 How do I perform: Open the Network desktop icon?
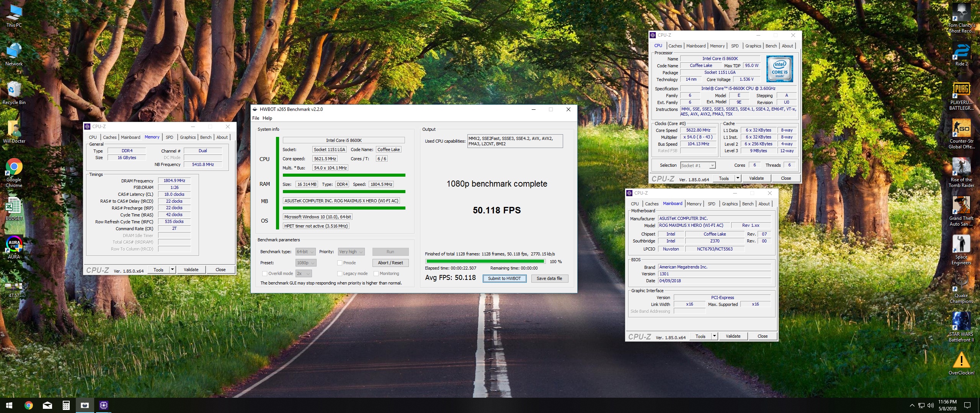14,55
